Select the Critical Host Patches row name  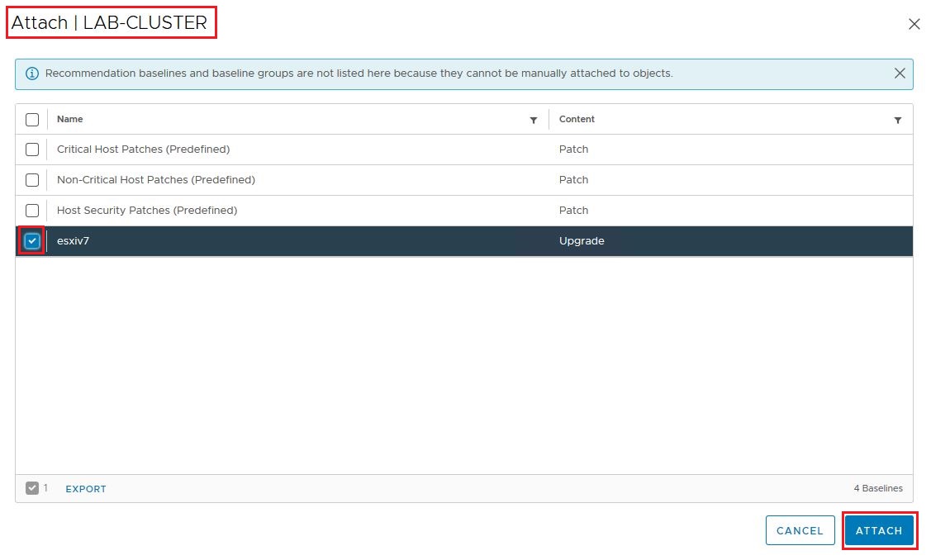coord(143,149)
